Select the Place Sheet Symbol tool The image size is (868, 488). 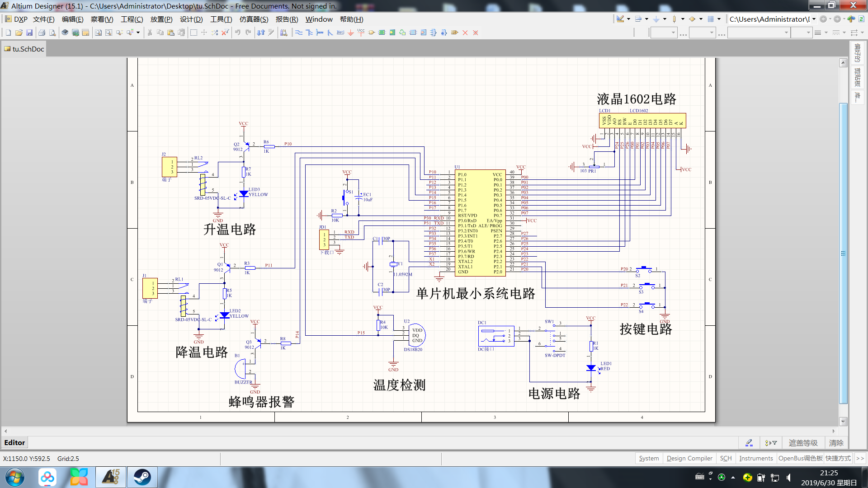382,33
